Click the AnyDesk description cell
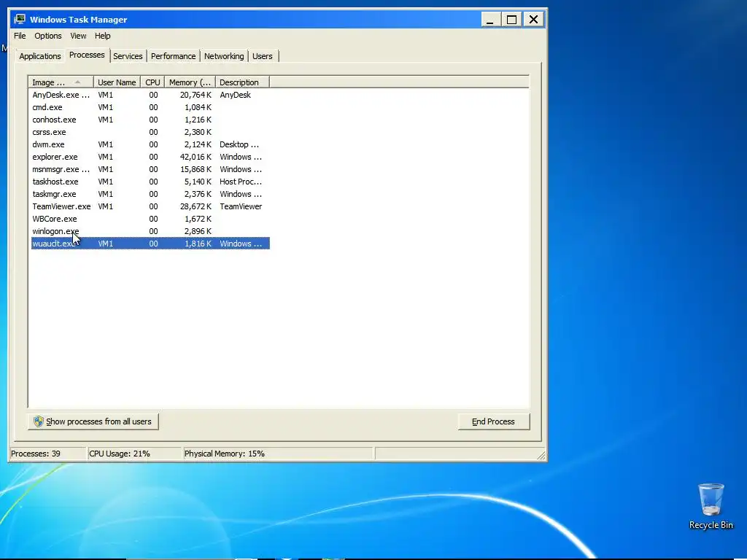 [235, 95]
